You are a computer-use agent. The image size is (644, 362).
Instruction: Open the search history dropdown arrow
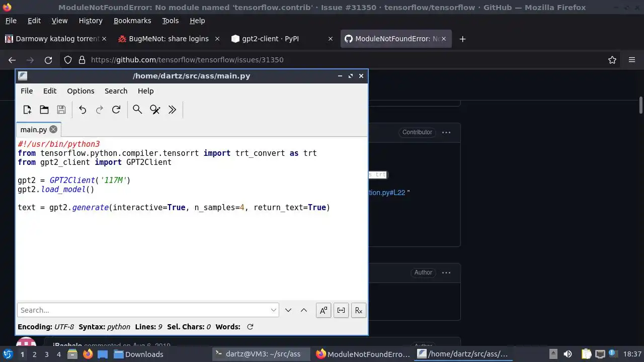(274, 310)
